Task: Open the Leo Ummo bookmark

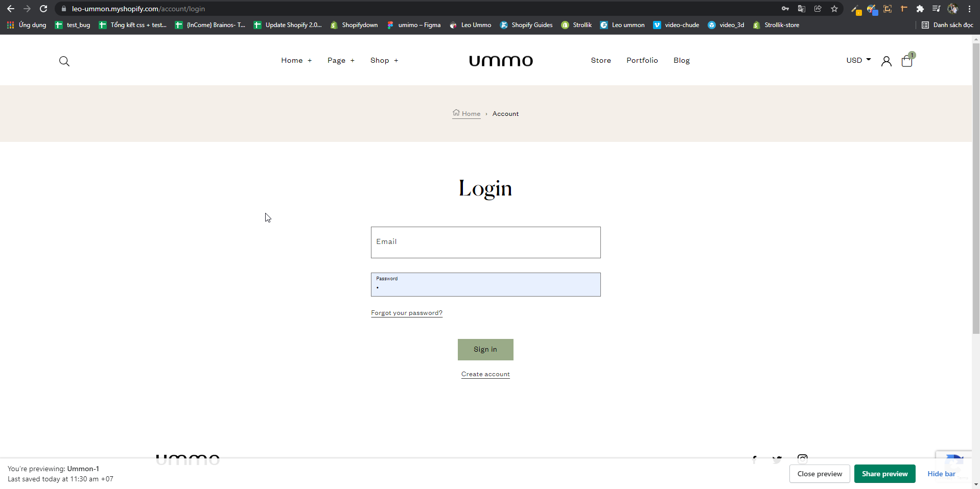Action: click(x=471, y=25)
